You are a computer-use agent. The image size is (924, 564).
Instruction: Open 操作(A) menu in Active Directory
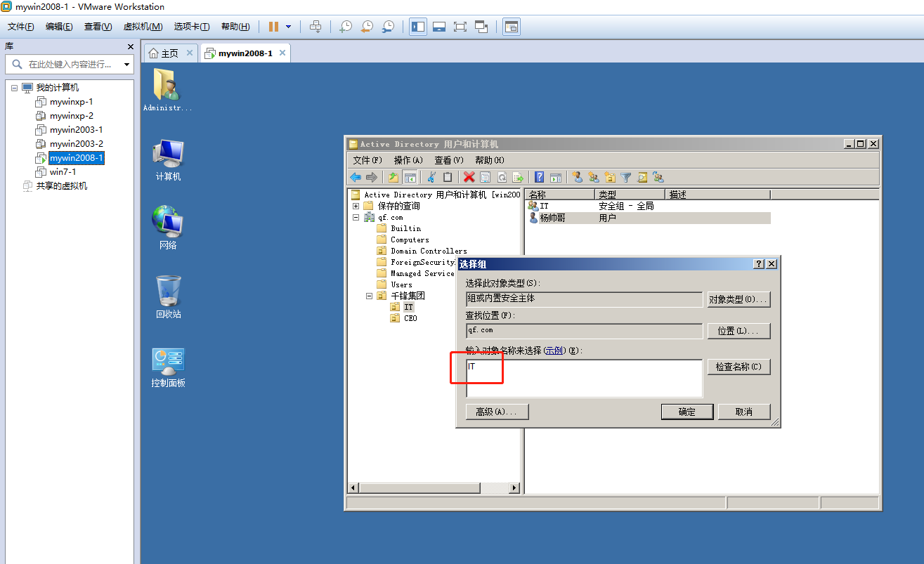point(408,160)
